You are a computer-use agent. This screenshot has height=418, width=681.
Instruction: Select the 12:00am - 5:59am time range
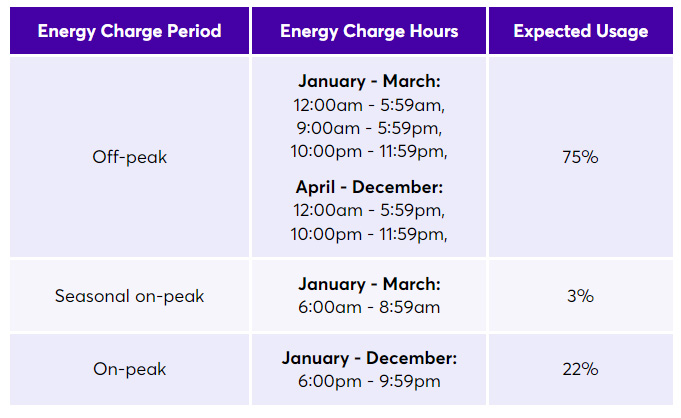point(369,105)
